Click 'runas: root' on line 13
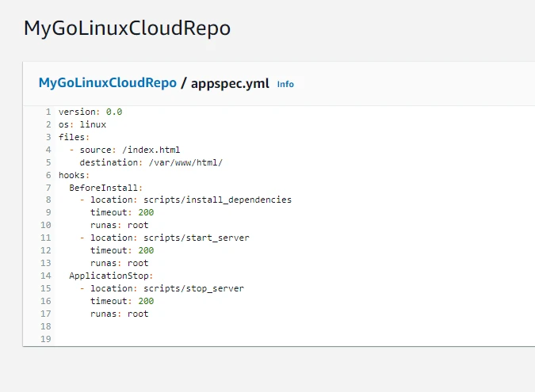 (x=119, y=263)
